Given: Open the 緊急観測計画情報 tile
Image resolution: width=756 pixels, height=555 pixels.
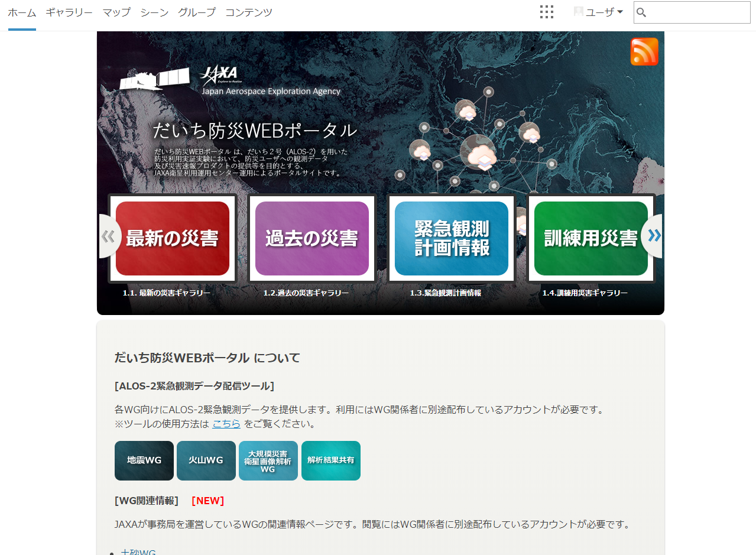Looking at the screenshot, I should coord(451,238).
